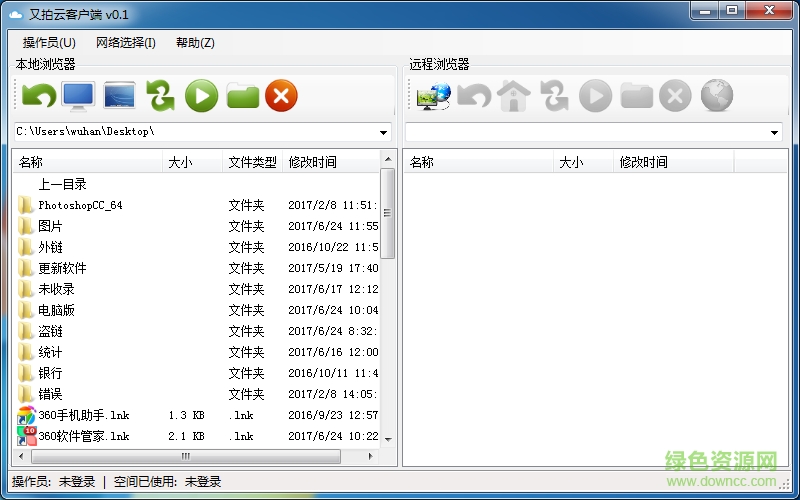This screenshot has height=500, width=800.
Task: Select the 错误 folder row
Action: [x=197, y=394]
